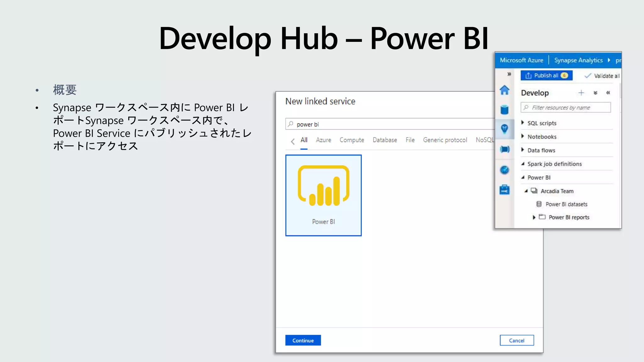Click the plus icon beside Develop
The height and width of the screenshot is (362, 644).
coord(581,93)
